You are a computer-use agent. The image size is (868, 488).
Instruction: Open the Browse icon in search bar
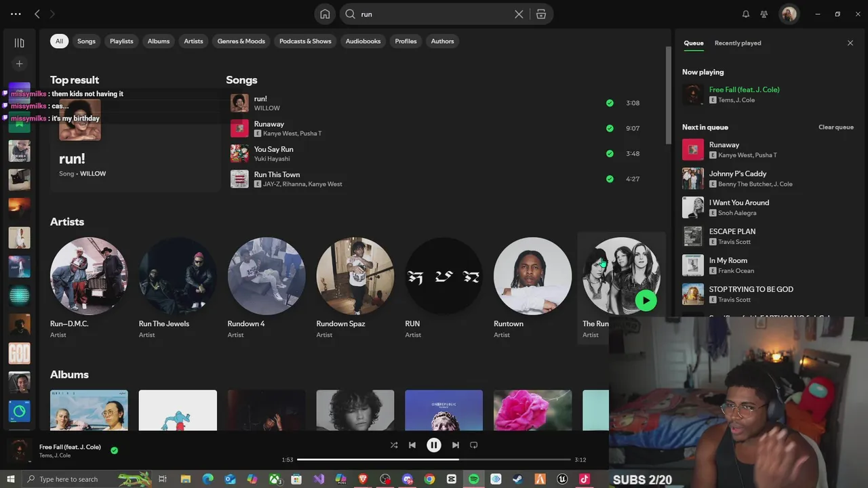tap(541, 14)
